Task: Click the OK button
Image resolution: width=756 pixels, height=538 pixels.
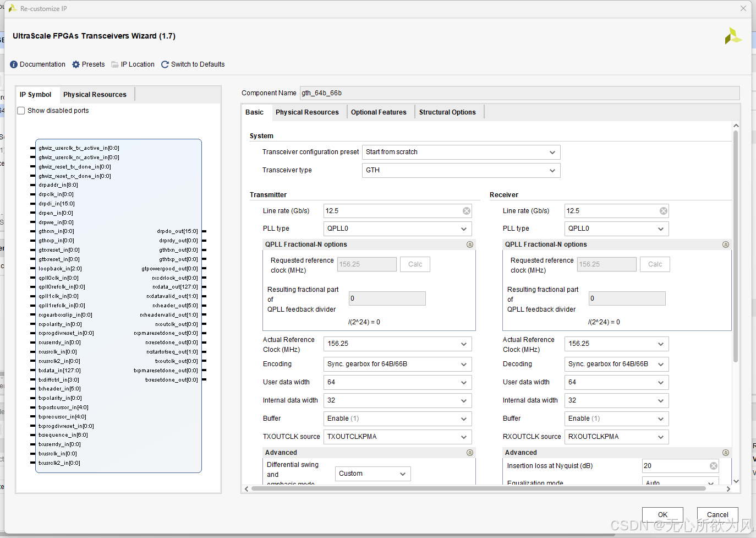Action: (662, 515)
